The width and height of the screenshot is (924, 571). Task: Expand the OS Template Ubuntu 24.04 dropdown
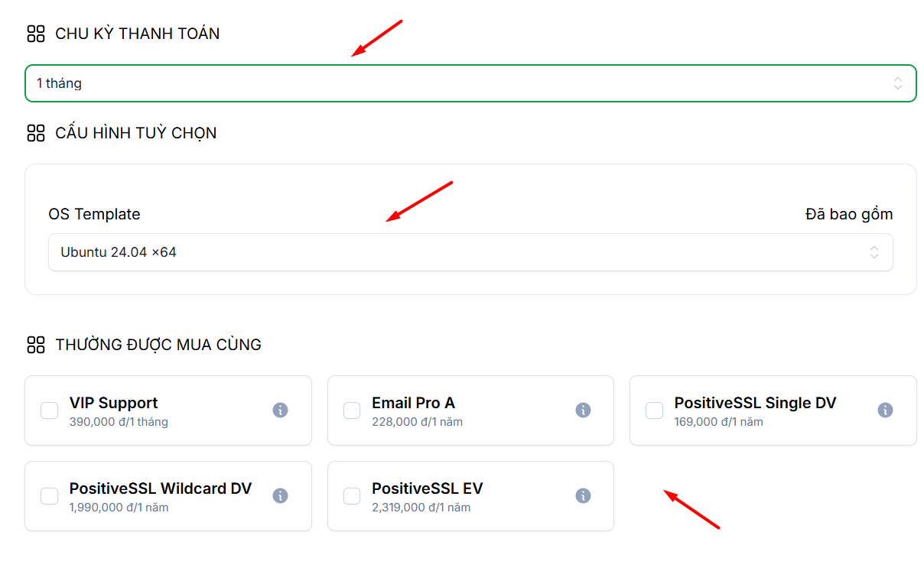pos(459,252)
